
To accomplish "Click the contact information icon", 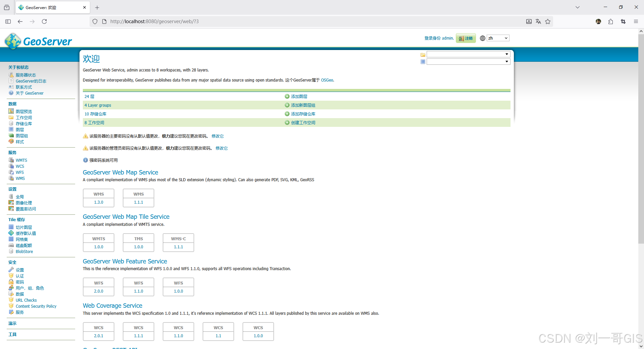I will coord(11,87).
